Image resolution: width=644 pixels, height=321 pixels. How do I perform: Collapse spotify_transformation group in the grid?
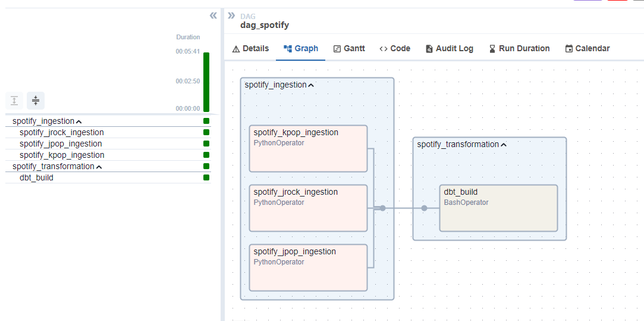tap(99, 167)
